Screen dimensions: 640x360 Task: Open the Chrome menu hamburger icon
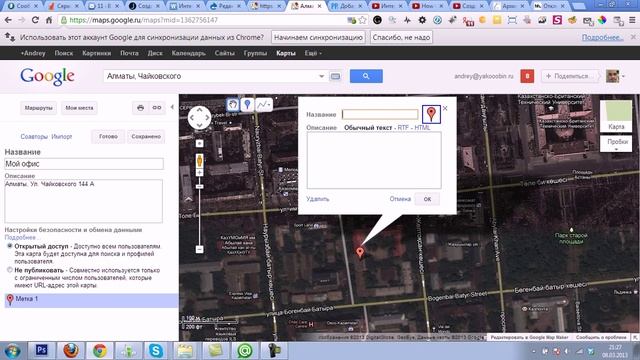[x=632, y=20]
